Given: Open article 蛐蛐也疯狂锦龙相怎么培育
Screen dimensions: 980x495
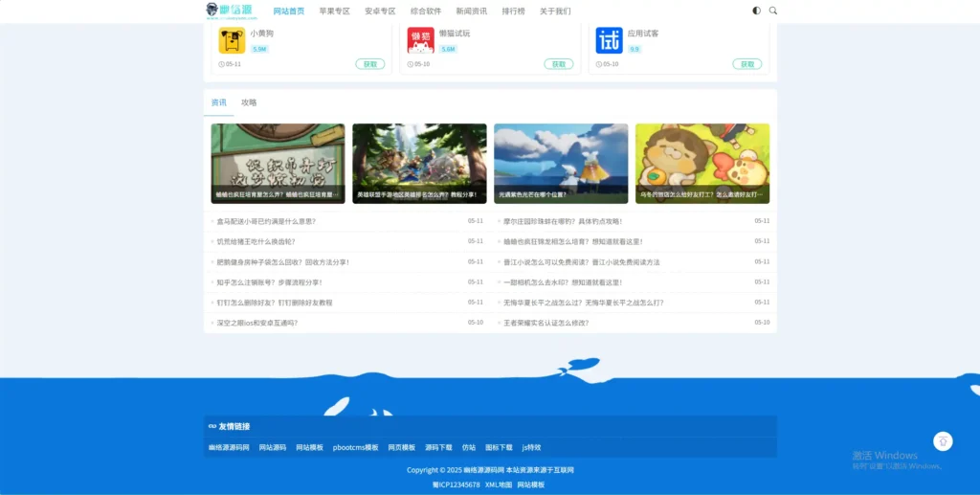Looking at the screenshot, I should [x=573, y=241].
